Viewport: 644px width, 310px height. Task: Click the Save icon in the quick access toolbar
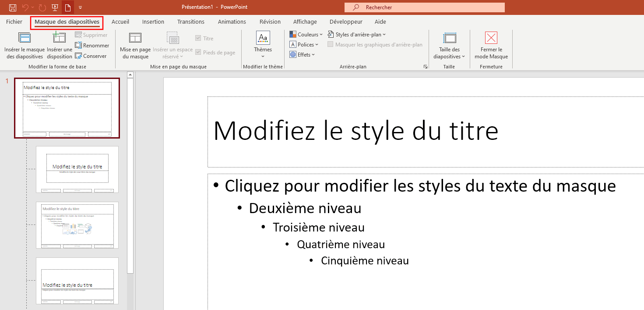coord(13,7)
